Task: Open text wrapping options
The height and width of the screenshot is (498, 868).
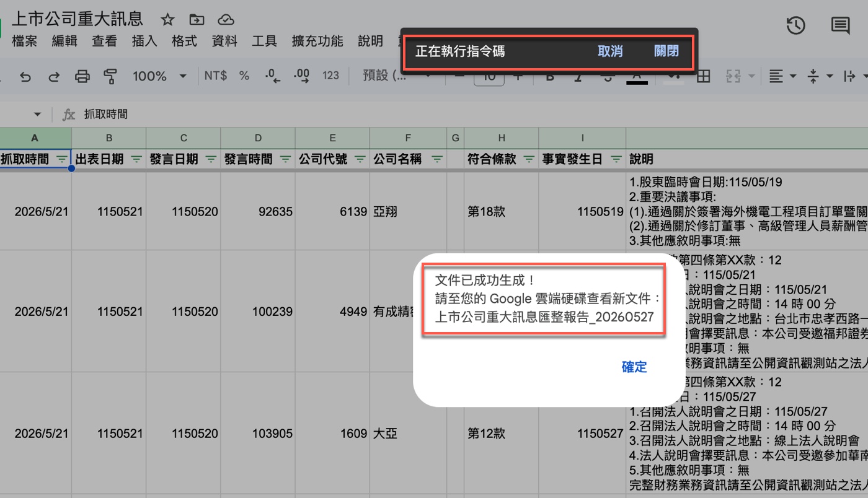Action: tap(856, 76)
